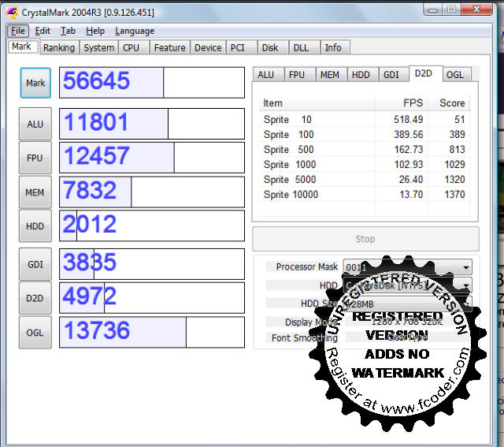Maximize the CrystalMark window
Screen dimensions: 504x447
451,9
